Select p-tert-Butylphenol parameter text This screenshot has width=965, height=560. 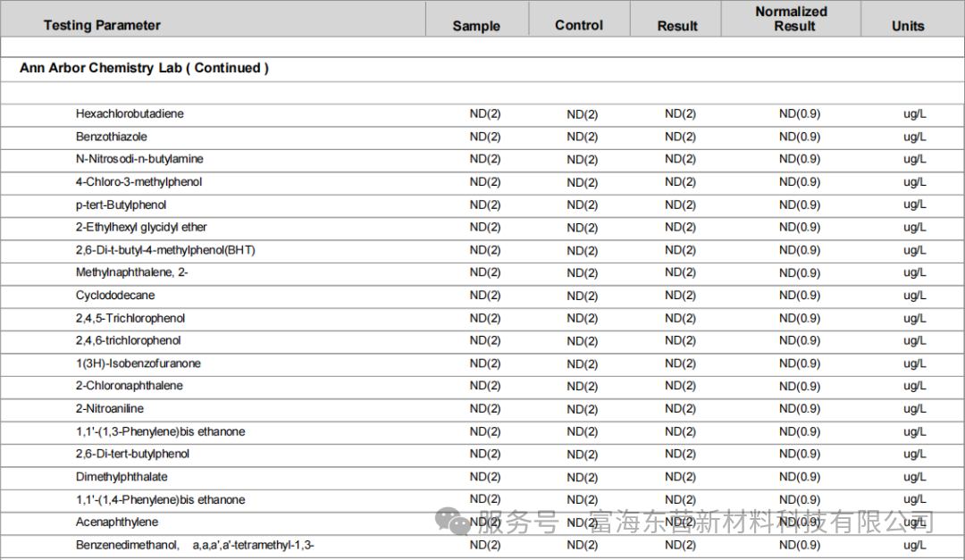tap(122, 205)
